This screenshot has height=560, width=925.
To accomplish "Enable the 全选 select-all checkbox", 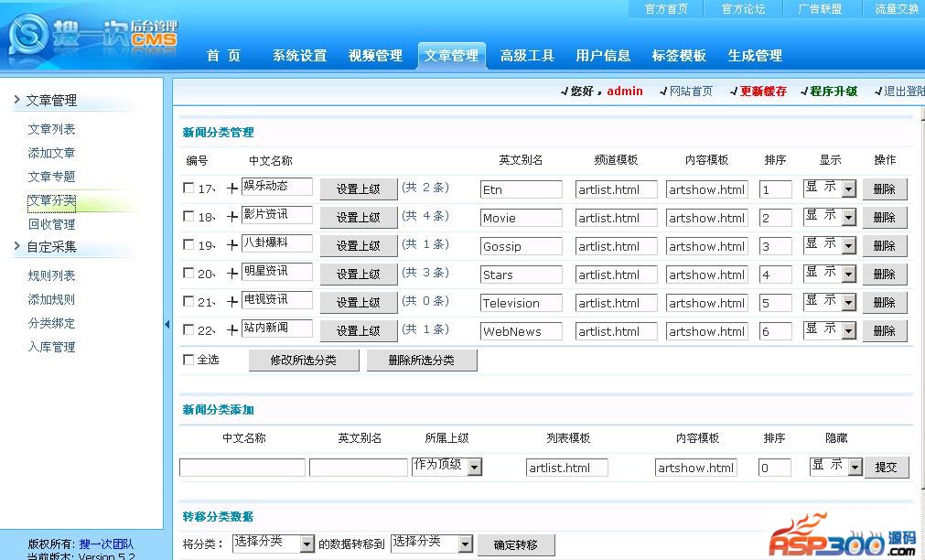I will point(188,360).
